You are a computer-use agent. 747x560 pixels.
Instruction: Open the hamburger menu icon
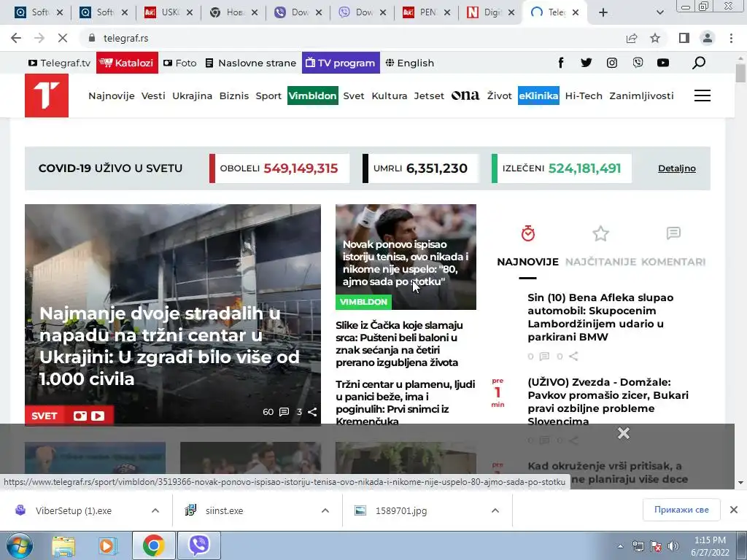point(703,96)
